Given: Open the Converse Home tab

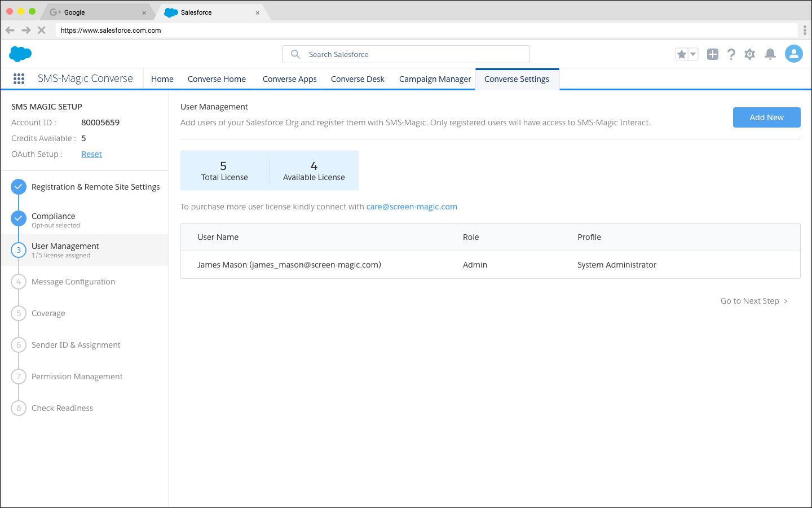Looking at the screenshot, I should 217,79.
